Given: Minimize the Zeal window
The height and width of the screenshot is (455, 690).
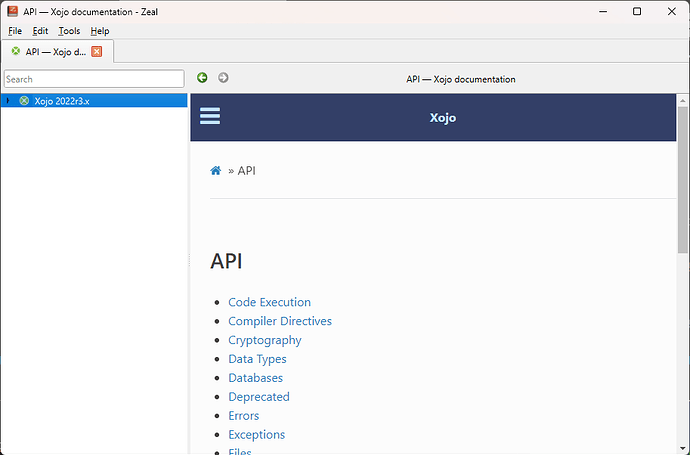Looking at the screenshot, I should 603,11.
